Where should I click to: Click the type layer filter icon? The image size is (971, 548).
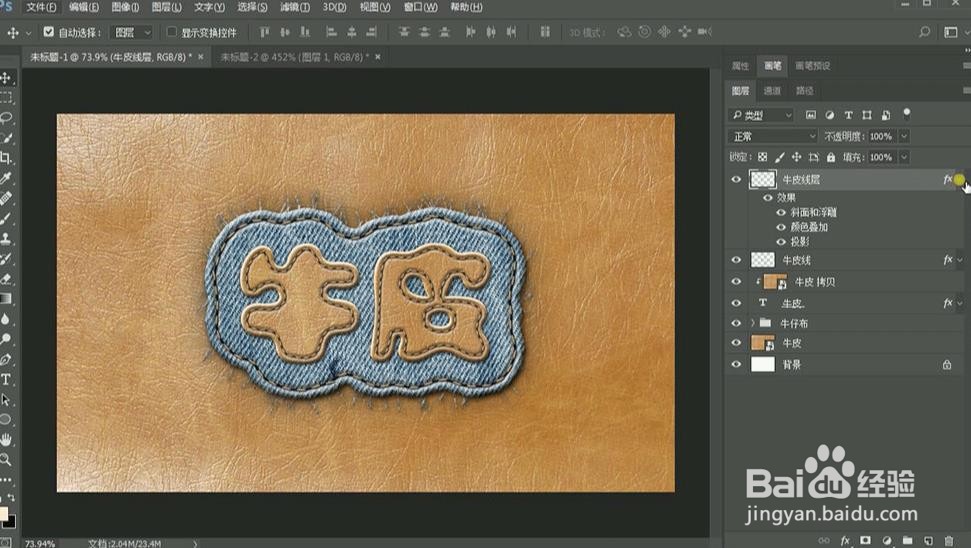(848, 115)
